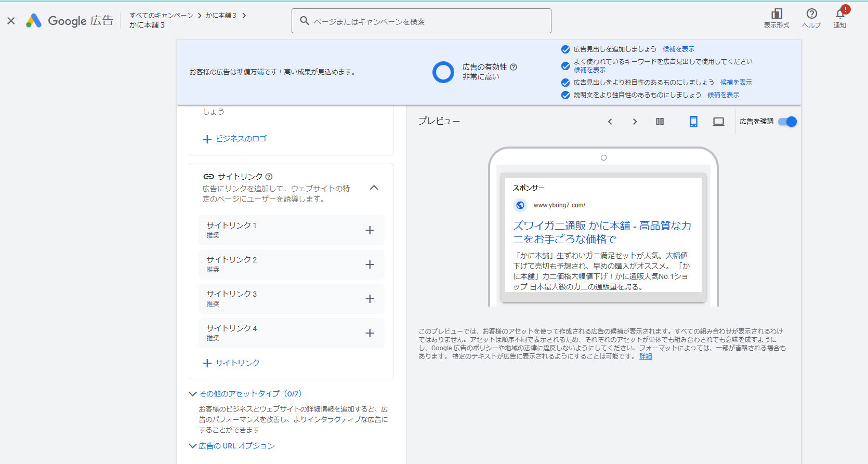Open help icon next to 広告の有効性
Image resolution: width=868 pixels, height=464 pixels.
(x=514, y=67)
